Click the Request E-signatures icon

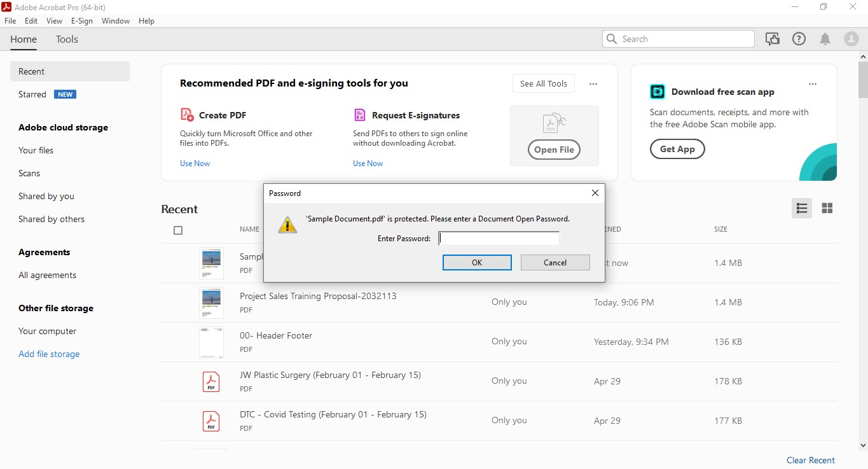point(360,115)
